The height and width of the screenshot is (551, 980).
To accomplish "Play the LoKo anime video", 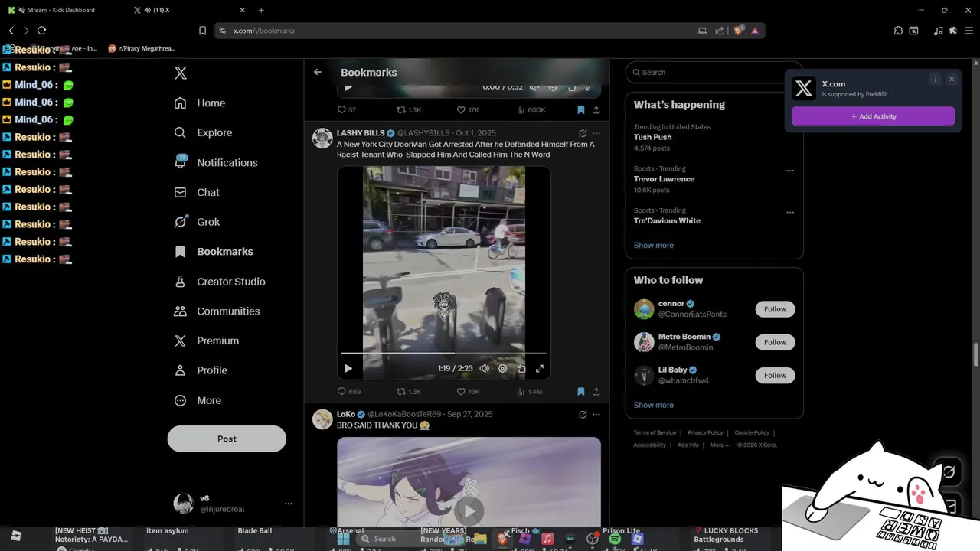I will [469, 510].
